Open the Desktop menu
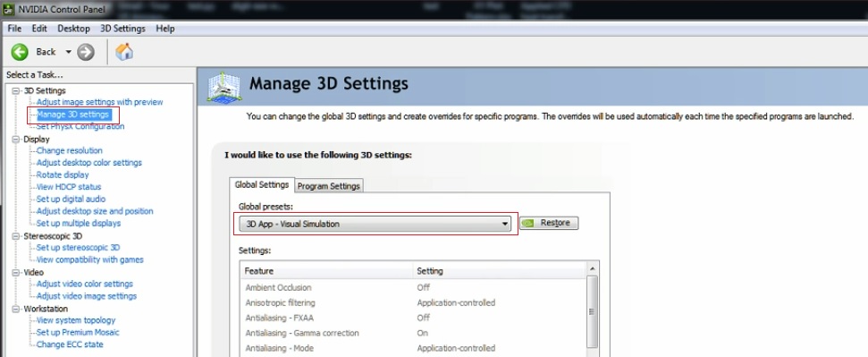Viewport: 868px width, 357px height. [x=73, y=29]
